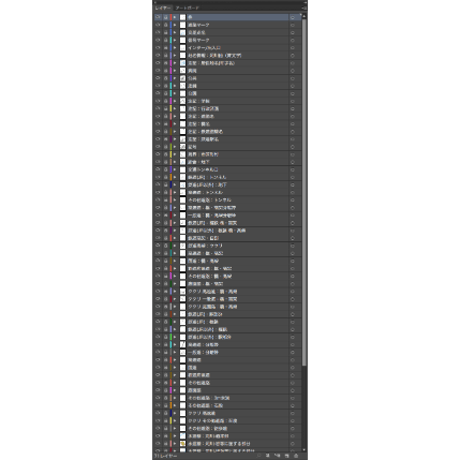This screenshot has width=460, height=460.
Task: Hide the インターJC入口 layer
Action: coord(158,48)
